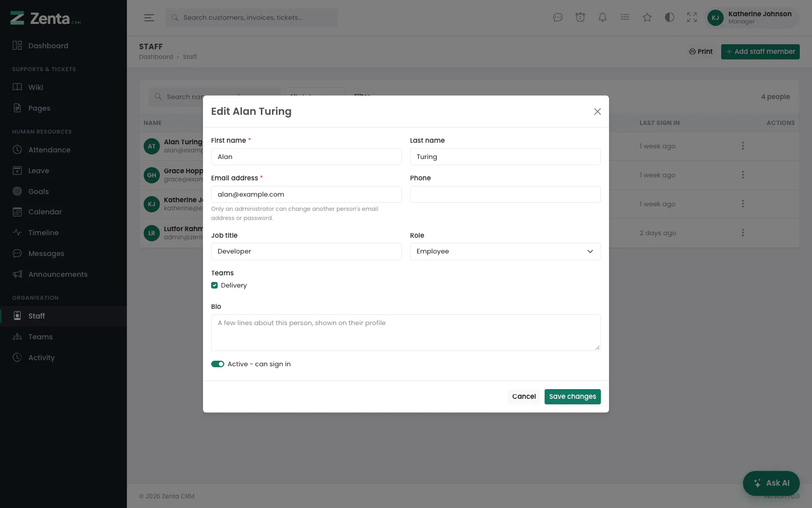
Task: Click the KJ user avatar
Action: tap(715, 18)
